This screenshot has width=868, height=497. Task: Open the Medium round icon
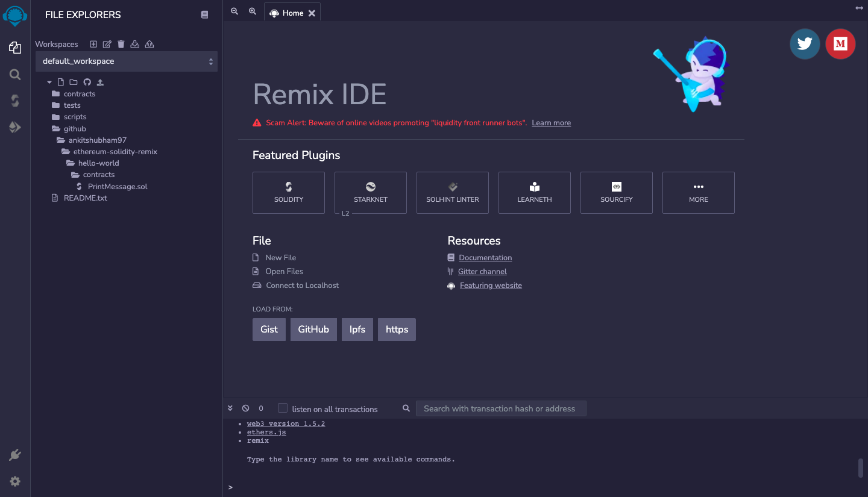(840, 44)
